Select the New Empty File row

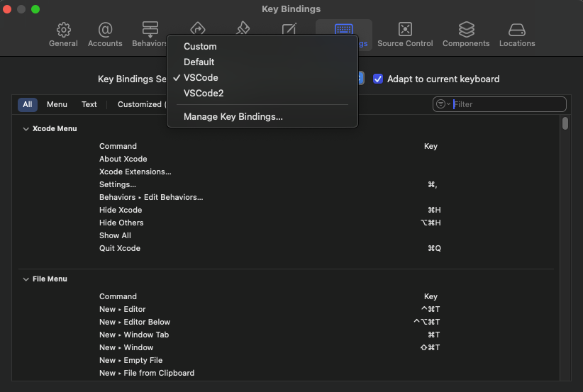[286, 360]
